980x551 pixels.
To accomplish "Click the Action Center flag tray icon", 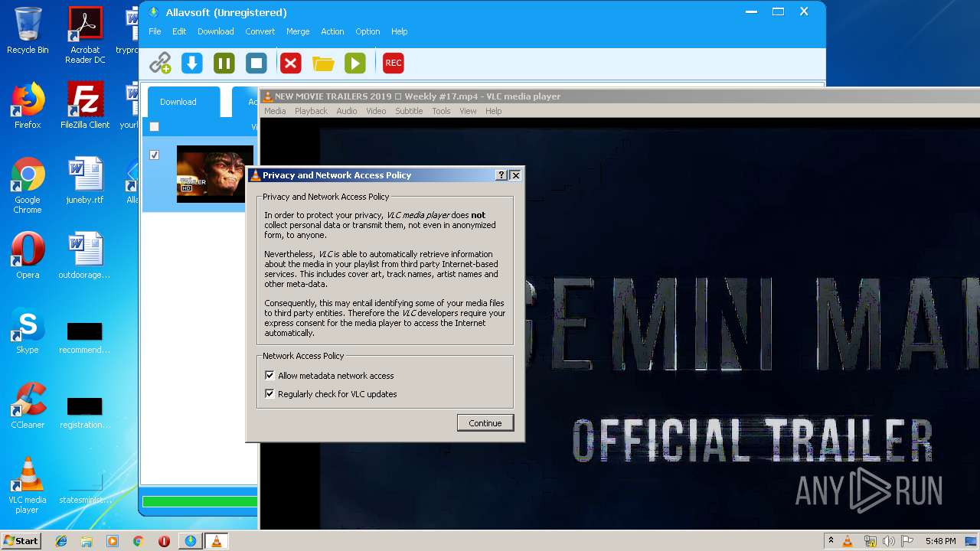I will (x=906, y=541).
